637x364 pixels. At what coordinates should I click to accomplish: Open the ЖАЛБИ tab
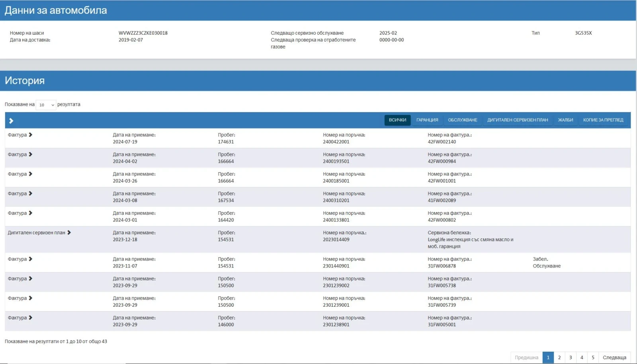pyautogui.click(x=565, y=120)
